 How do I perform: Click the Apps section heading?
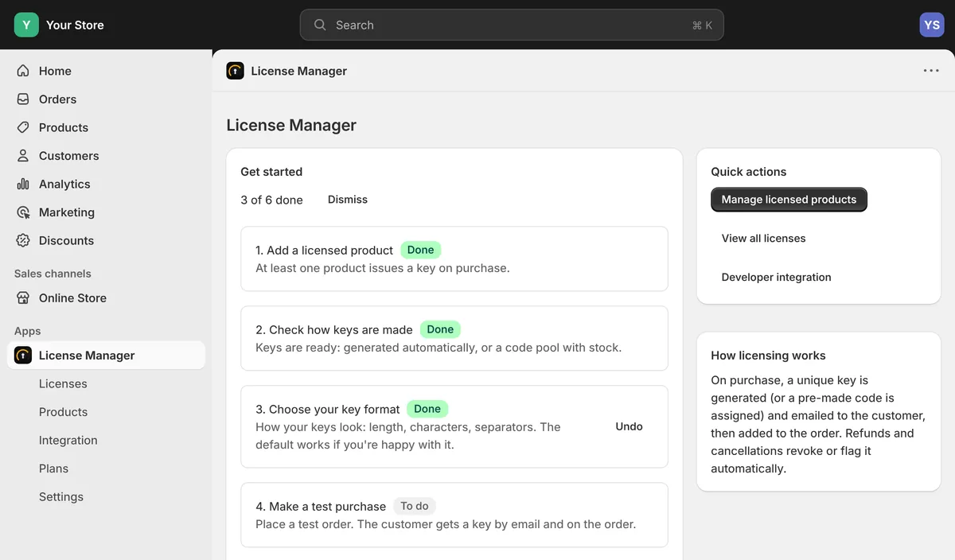27,331
